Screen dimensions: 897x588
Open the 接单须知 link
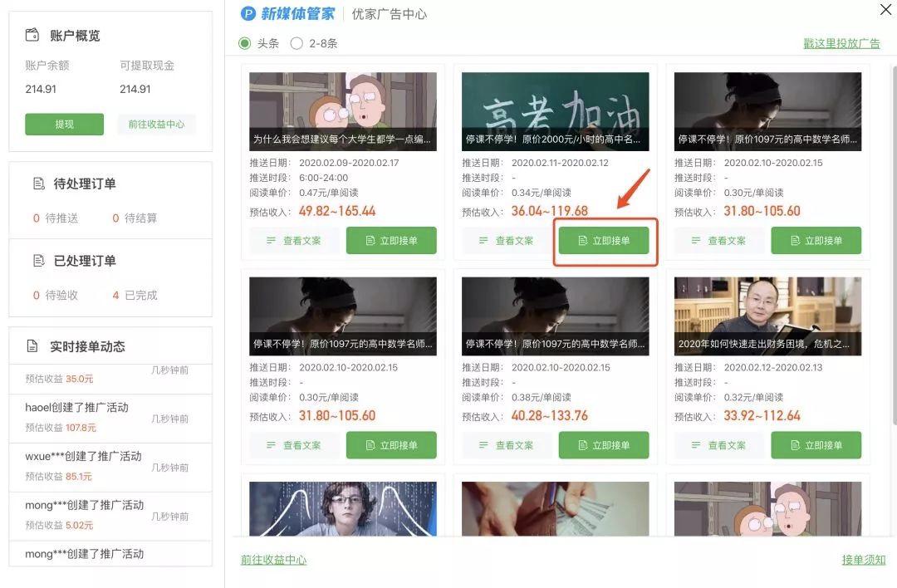861,560
